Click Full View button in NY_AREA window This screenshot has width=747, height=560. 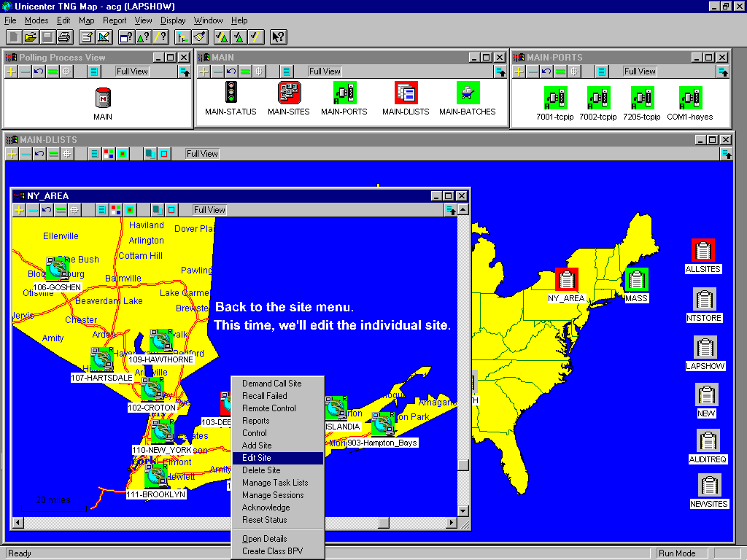point(209,210)
